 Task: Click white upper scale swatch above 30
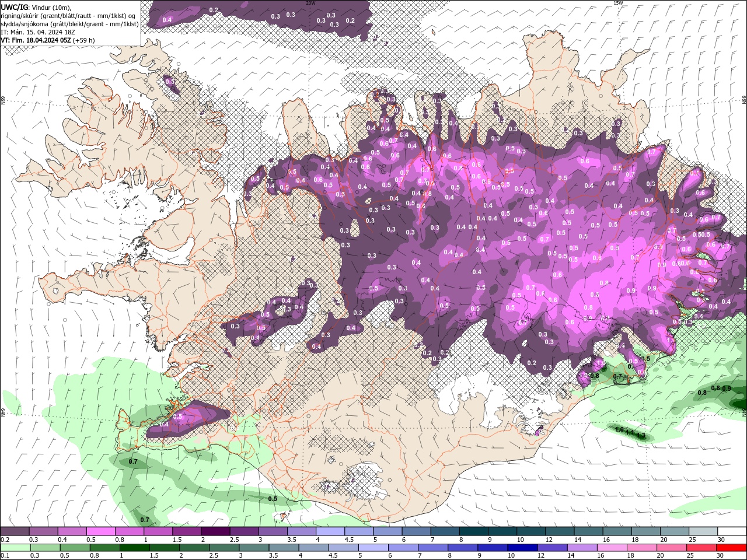click(x=732, y=531)
